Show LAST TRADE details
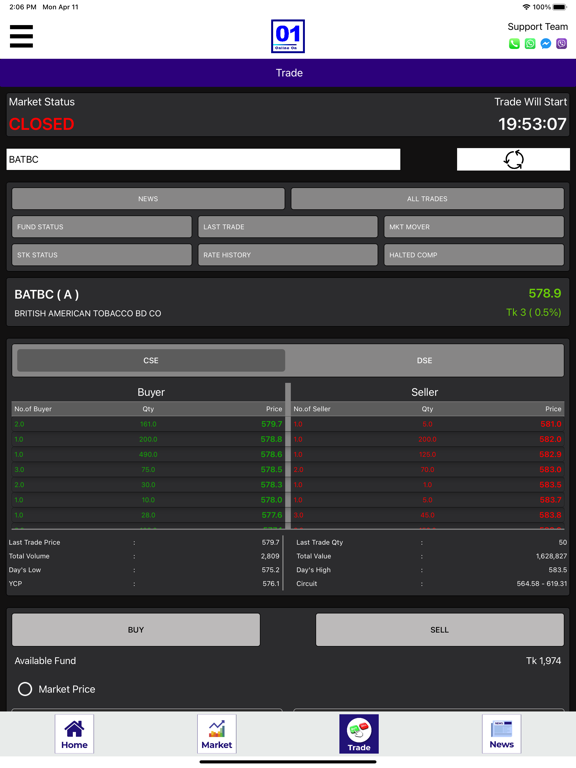576x768 pixels. coord(288,227)
